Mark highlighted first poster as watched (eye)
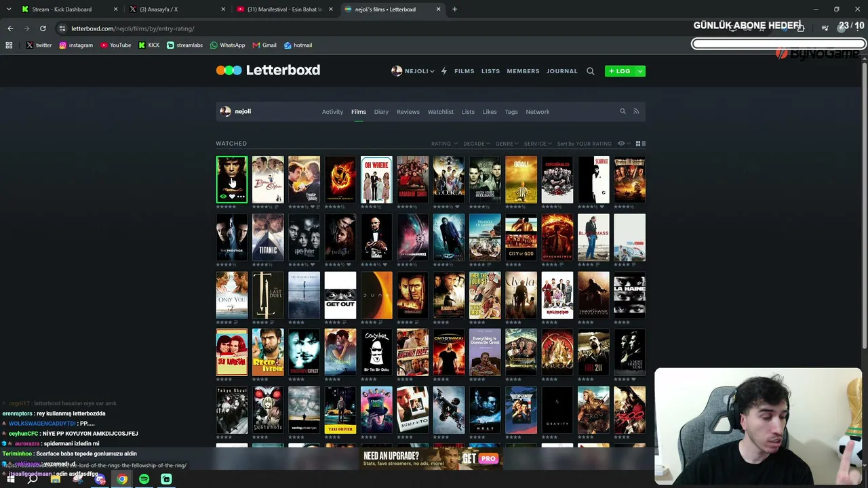This screenshot has width=868, height=488. [223, 196]
